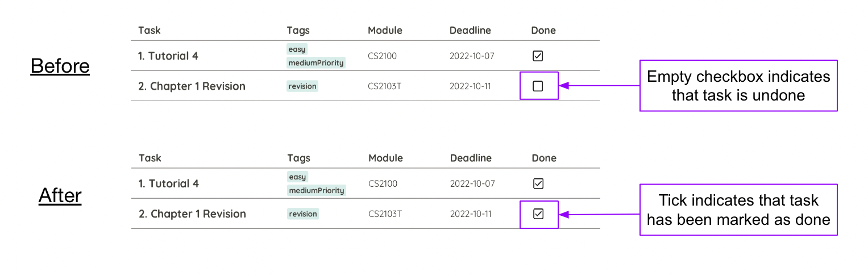868x276 pixels.
Task: Open '1. Tutorial 4' task in After table
Action: click(x=169, y=184)
